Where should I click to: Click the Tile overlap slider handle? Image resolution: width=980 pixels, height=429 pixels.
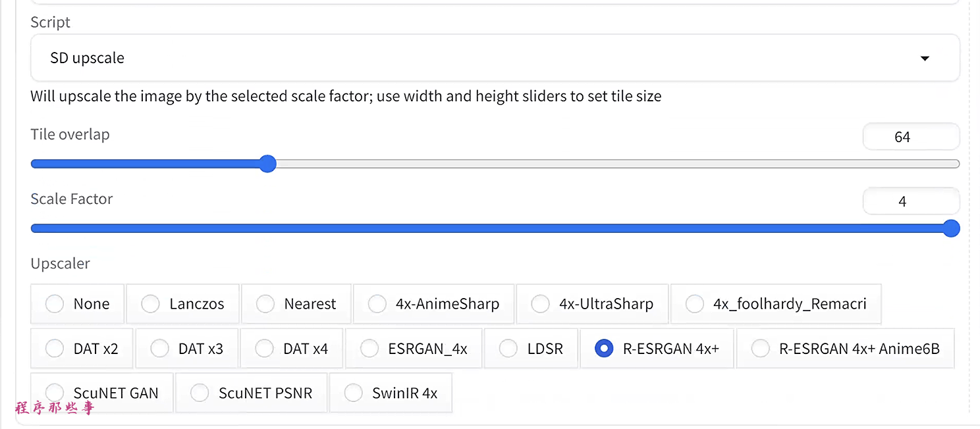(x=267, y=164)
